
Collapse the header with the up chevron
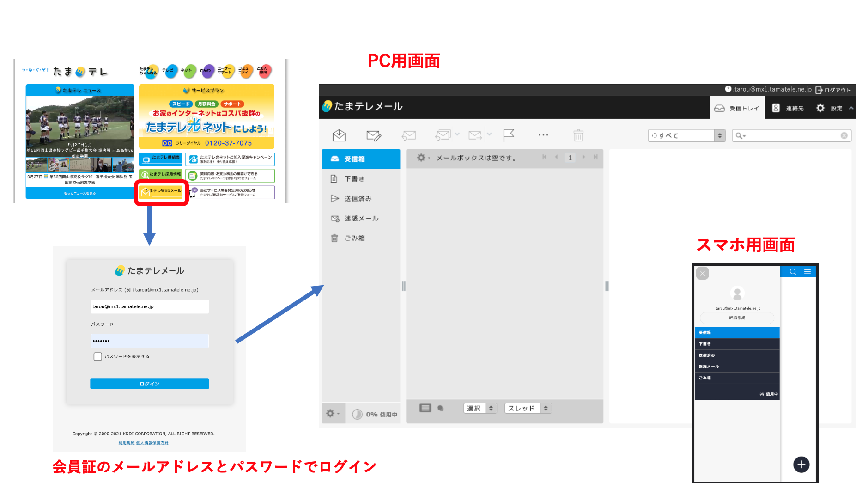click(851, 108)
